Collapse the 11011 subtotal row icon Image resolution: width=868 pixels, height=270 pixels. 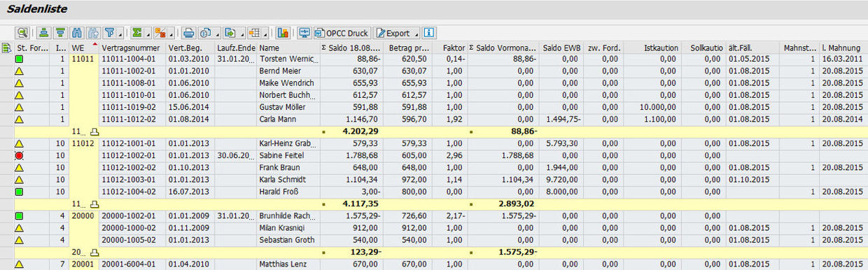94,131
